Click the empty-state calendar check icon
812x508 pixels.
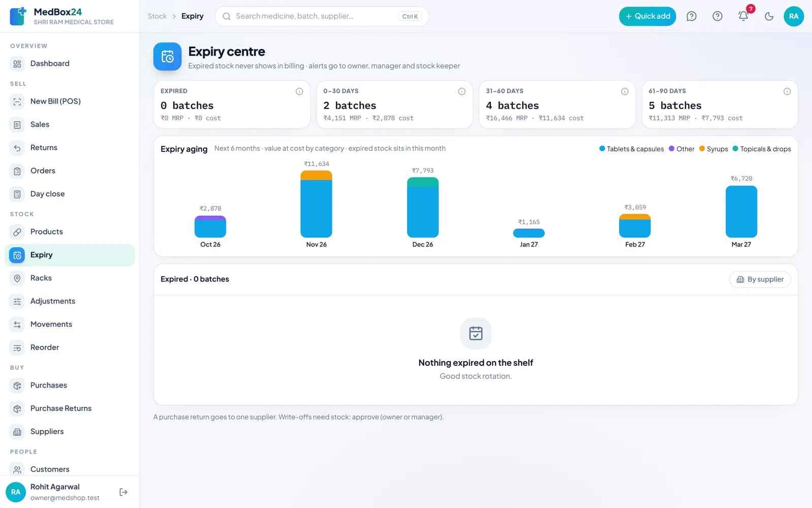point(476,333)
